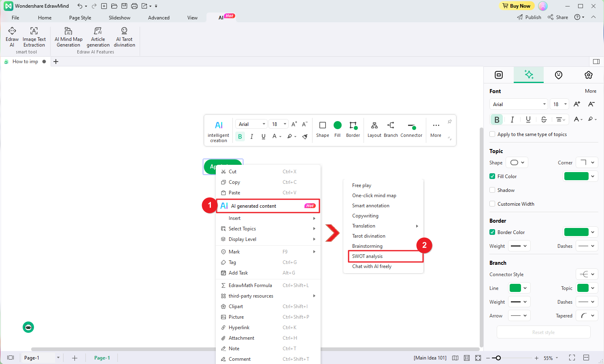Image resolution: width=604 pixels, height=364 pixels.
Task: Uncheck the Border Color checkbox
Action: [x=492, y=232]
